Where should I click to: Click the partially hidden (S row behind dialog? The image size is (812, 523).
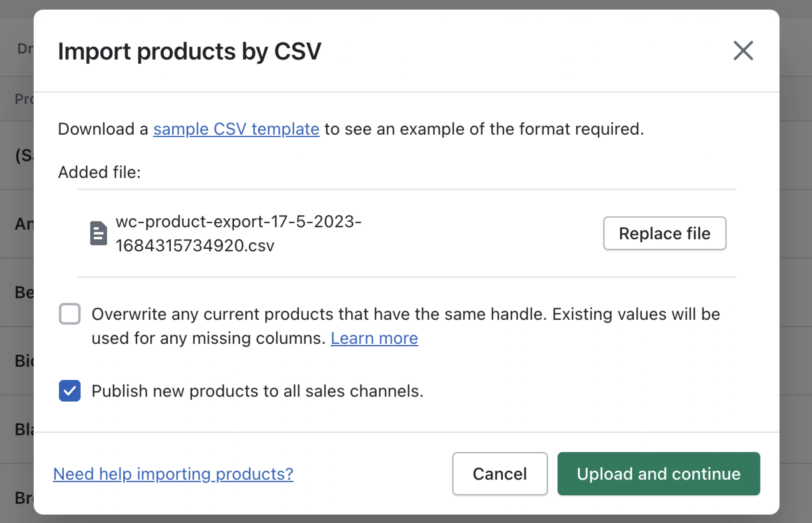pos(23,155)
